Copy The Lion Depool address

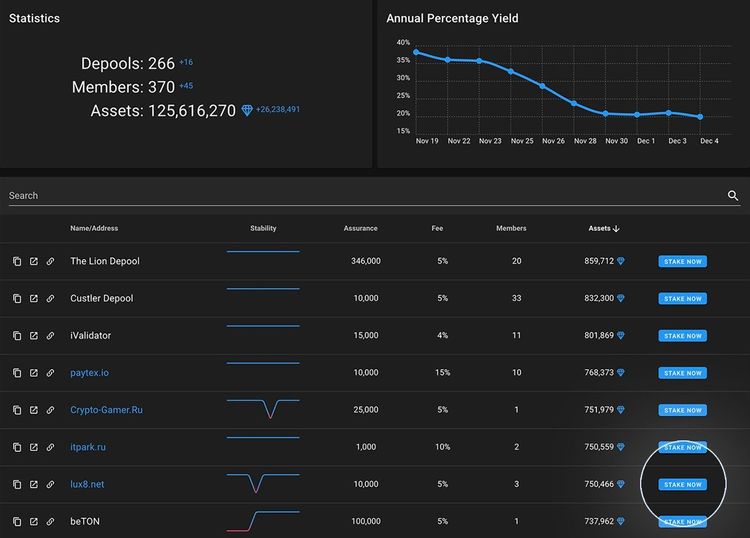17,262
